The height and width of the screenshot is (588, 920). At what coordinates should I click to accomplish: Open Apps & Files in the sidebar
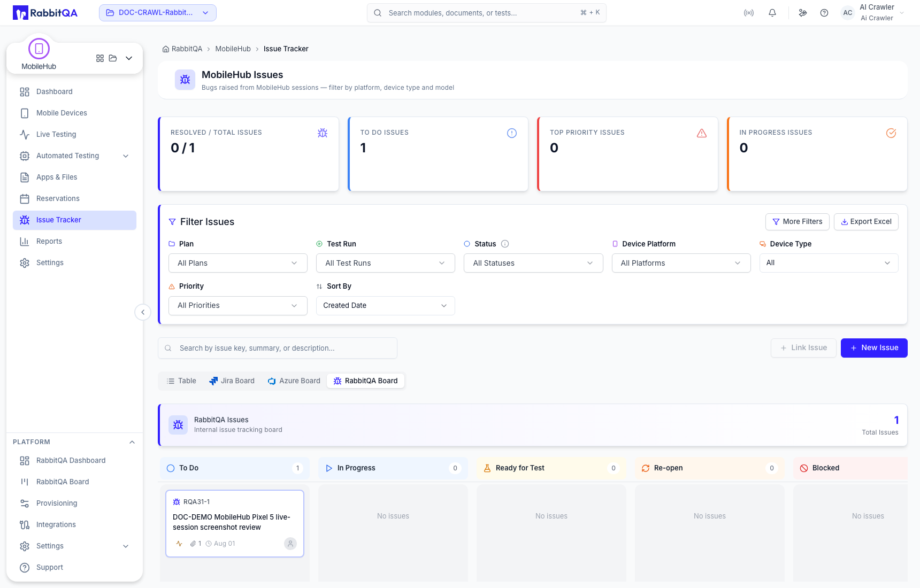[x=74, y=177]
